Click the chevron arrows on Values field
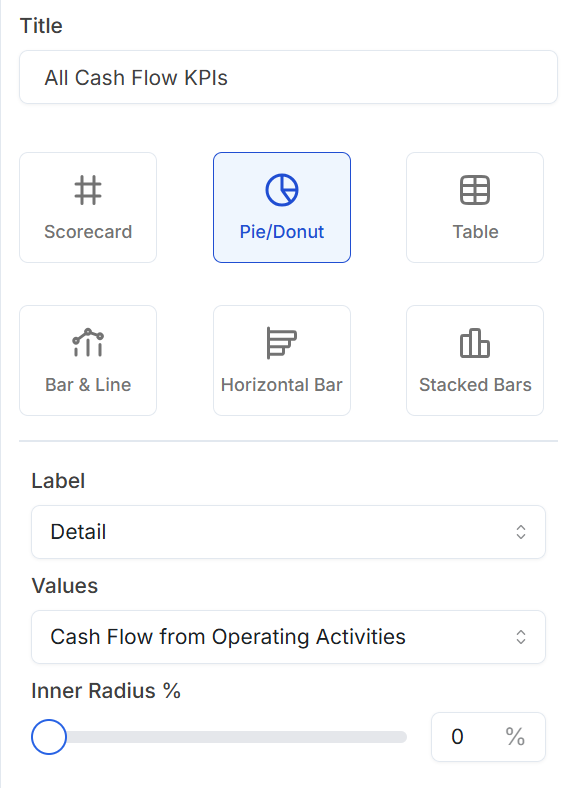The image size is (570, 788). 521,637
